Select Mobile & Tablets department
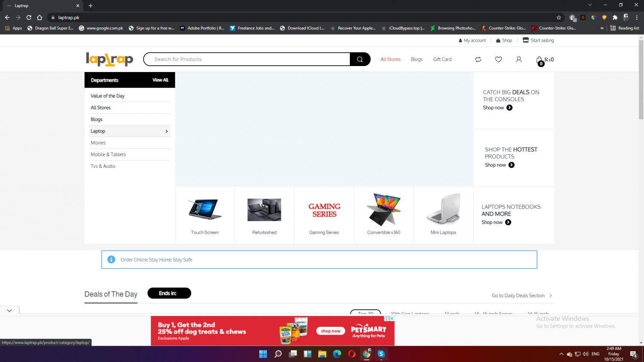This screenshot has width=644, height=362. pyautogui.click(x=108, y=154)
